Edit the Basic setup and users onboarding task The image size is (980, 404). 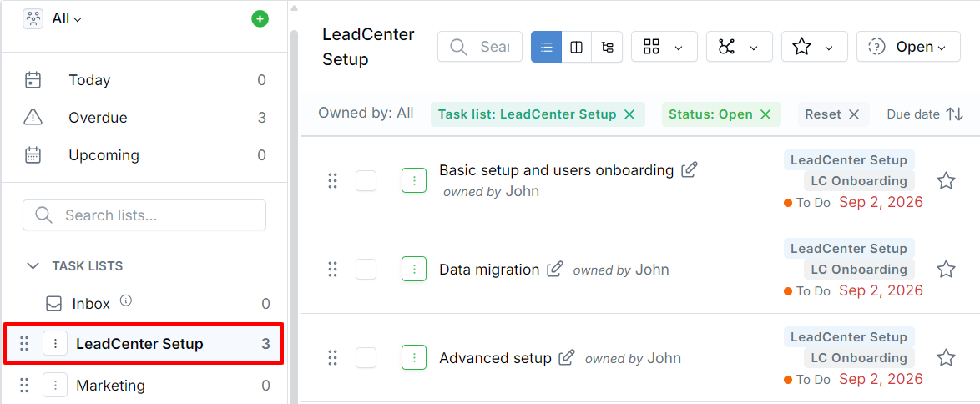pos(690,169)
